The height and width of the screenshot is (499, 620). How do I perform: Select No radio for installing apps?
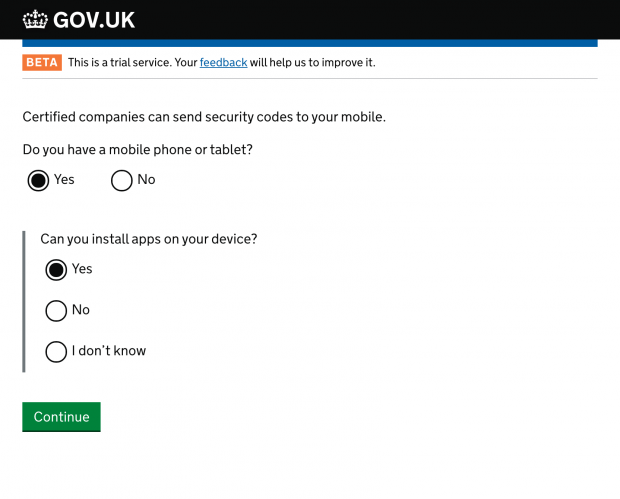coord(56,311)
